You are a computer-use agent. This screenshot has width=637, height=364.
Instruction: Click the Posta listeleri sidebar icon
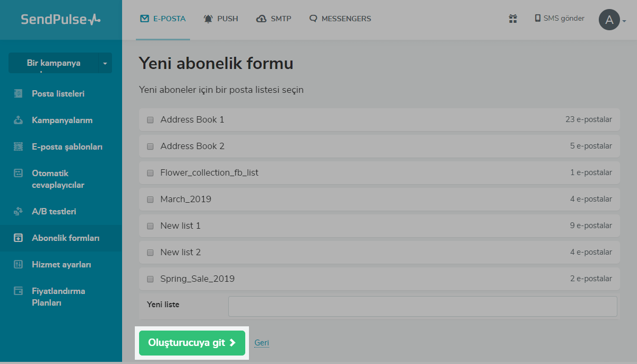(19, 93)
